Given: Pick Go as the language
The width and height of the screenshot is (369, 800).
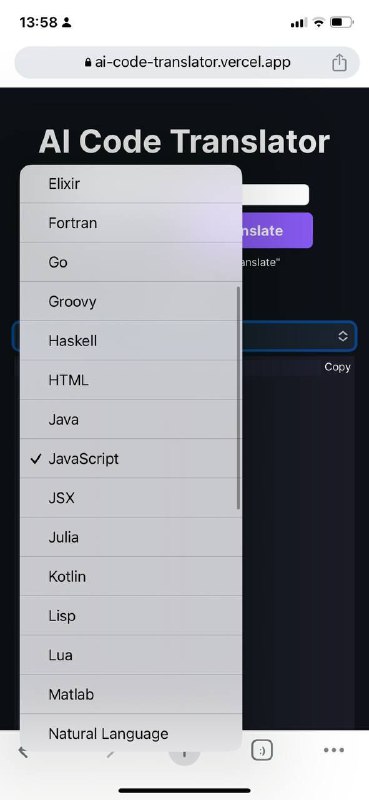Looking at the screenshot, I should pos(131,262).
